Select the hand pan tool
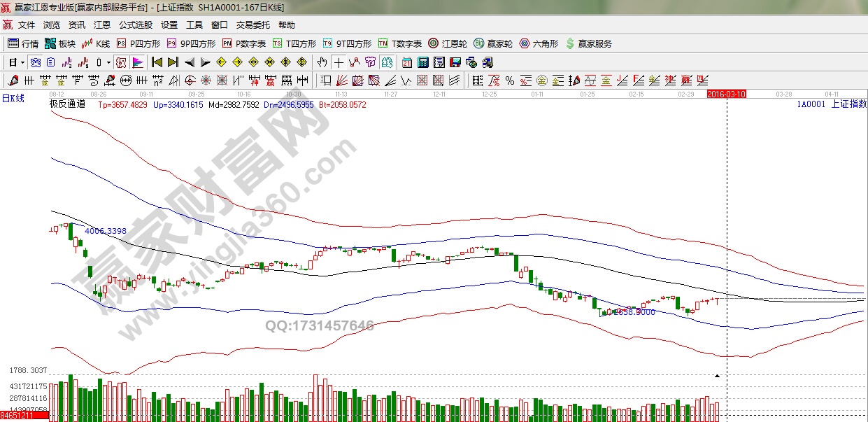868x422 pixels. coord(322,62)
